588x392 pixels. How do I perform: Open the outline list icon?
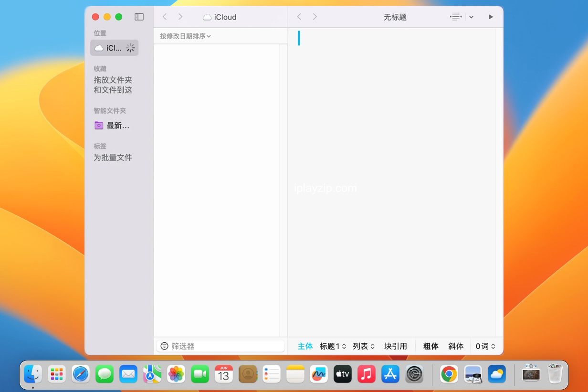pyautogui.click(x=456, y=17)
